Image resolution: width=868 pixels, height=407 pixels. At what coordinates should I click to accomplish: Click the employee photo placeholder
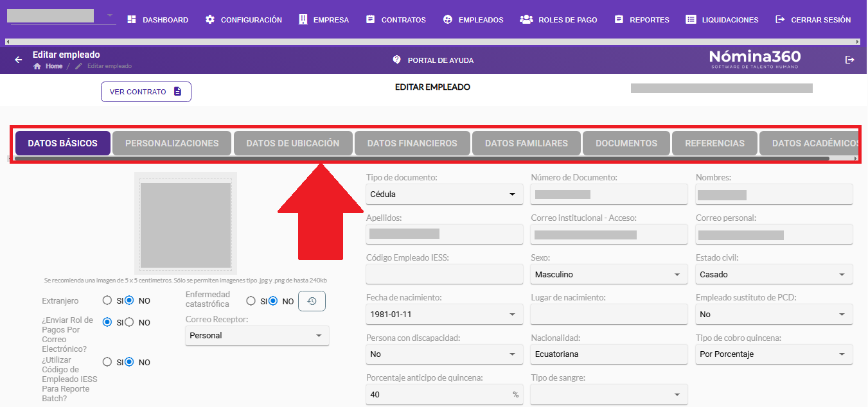(x=186, y=225)
